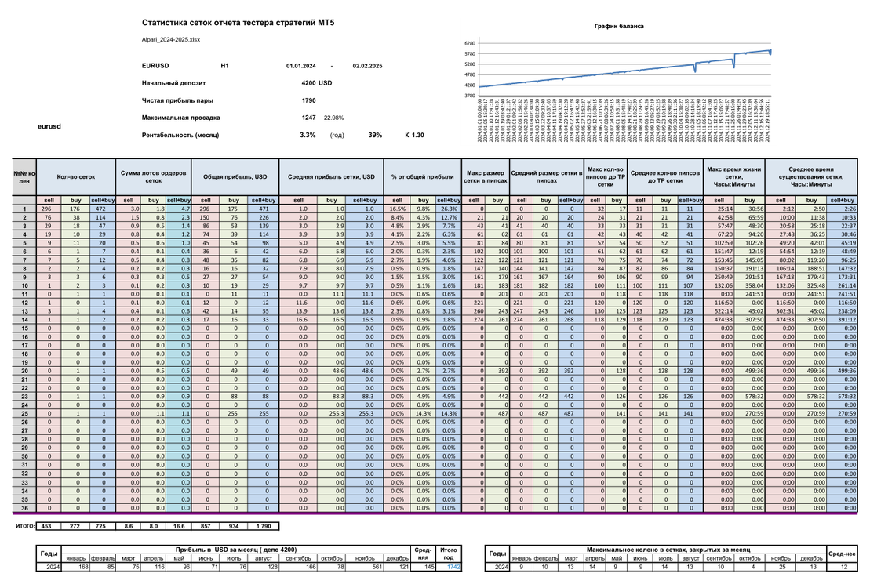Click the deposit value 4200 USD
Viewport: 870px width, 588px height.
(x=317, y=83)
